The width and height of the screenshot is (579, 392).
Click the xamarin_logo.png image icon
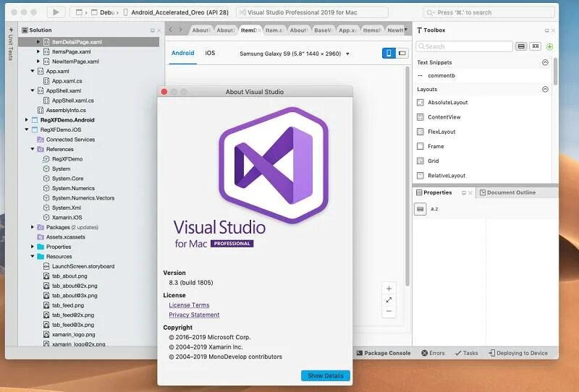click(46, 334)
